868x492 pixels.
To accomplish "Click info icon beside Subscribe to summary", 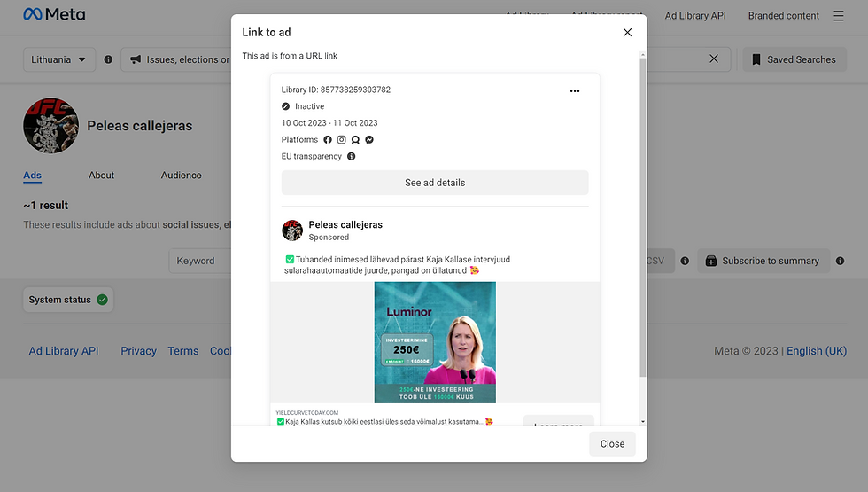I will click(840, 261).
